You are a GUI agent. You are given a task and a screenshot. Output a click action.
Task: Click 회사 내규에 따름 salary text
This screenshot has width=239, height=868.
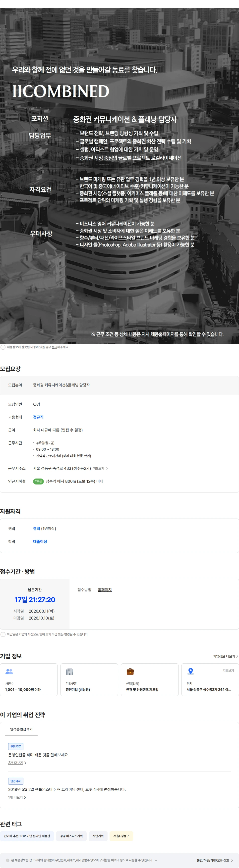(x=58, y=430)
